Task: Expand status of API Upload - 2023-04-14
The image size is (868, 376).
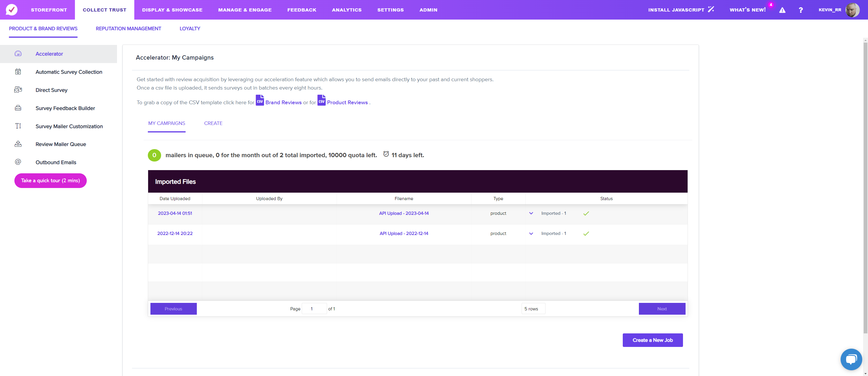Action: [531, 213]
